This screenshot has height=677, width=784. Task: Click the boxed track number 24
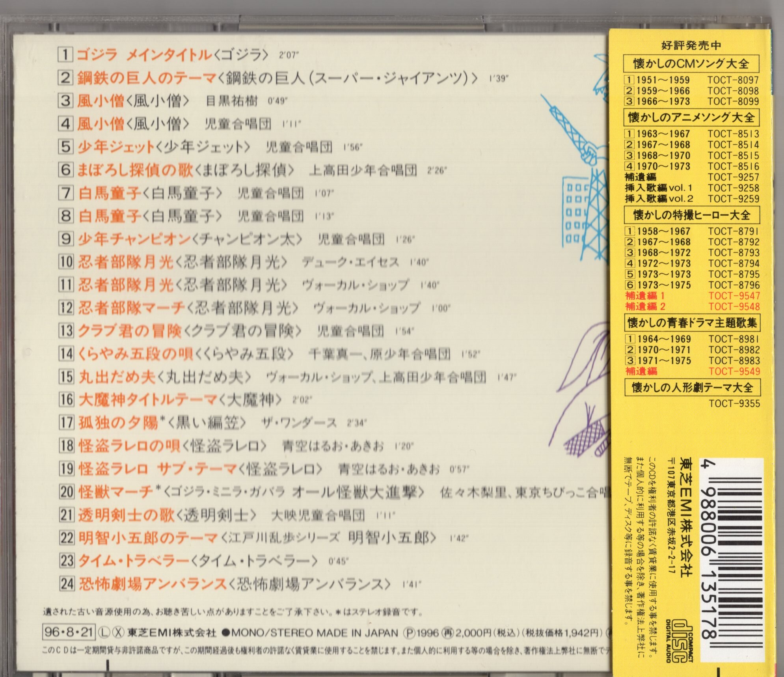(67, 584)
